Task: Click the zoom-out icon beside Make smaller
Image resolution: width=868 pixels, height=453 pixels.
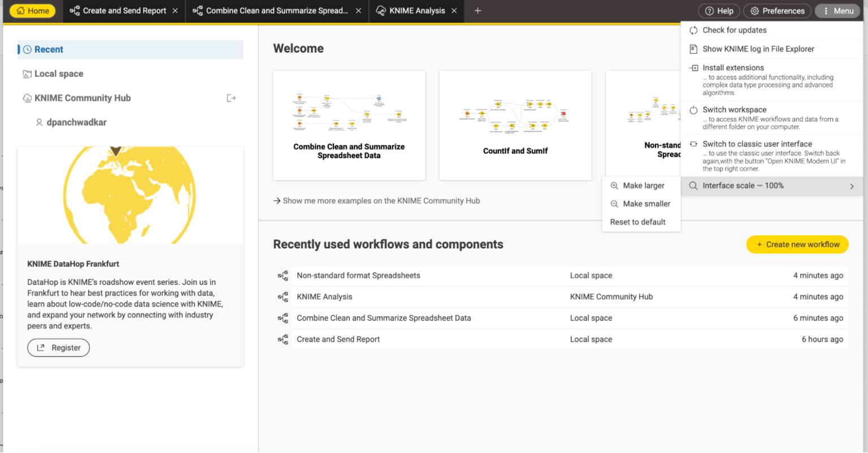Action: click(614, 204)
